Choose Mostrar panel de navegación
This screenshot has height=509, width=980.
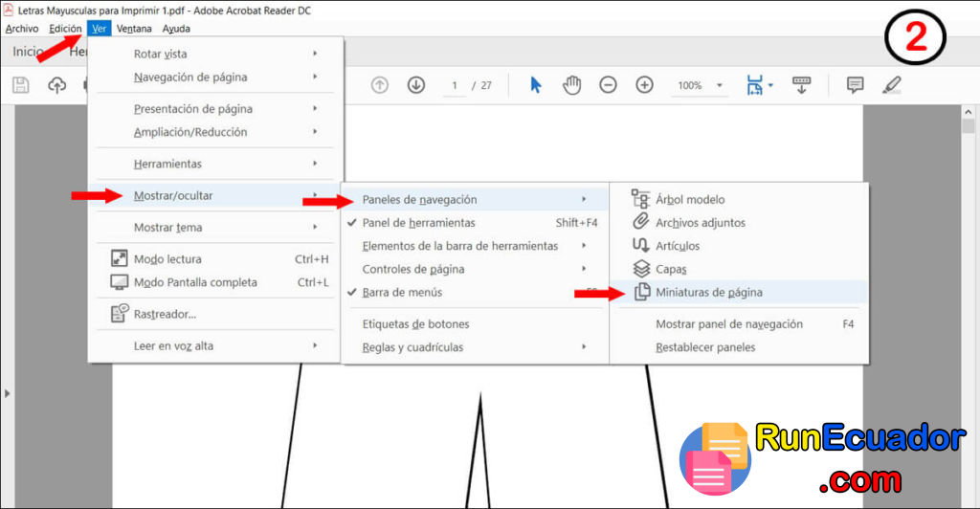point(740,323)
